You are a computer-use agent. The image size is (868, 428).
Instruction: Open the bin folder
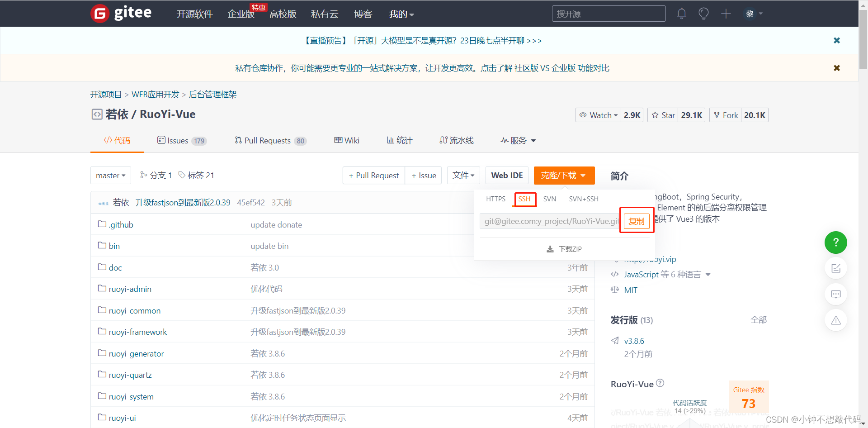114,246
